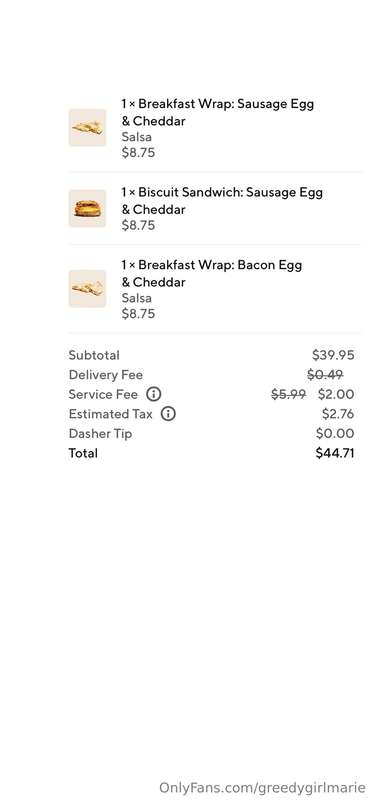Open the Sausage Egg Breakfast Wrap thumbnail
This screenshot has height=800, width=370.
[87, 128]
